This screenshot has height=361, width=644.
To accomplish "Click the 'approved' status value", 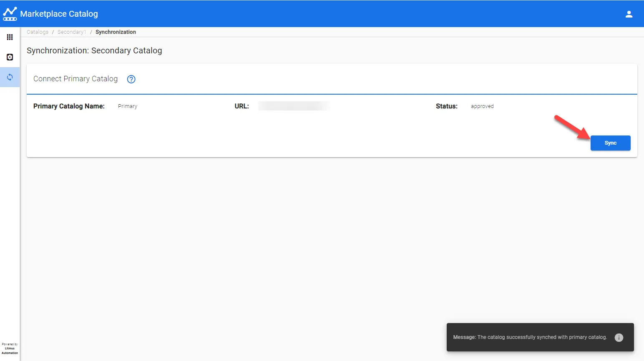I will [x=483, y=106].
